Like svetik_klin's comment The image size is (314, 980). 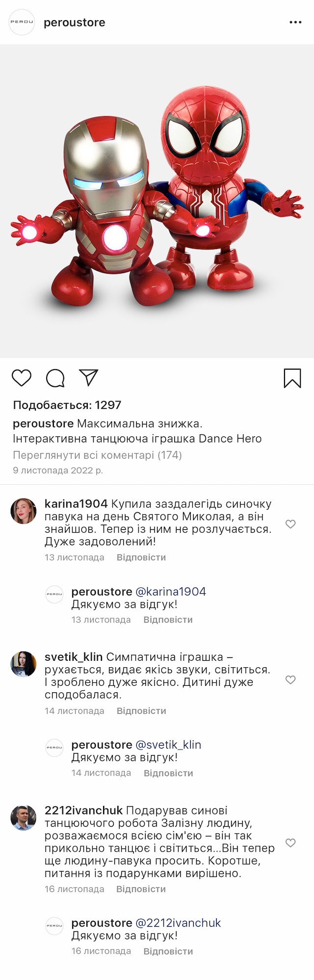[290, 680]
